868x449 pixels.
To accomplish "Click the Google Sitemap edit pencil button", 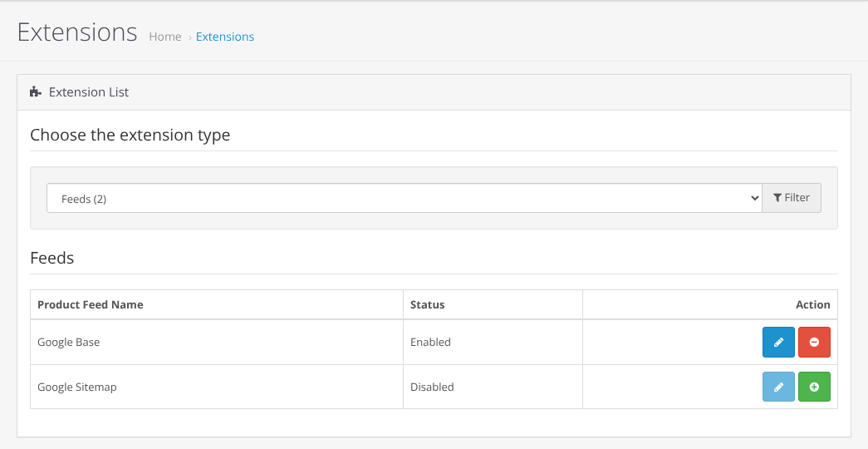I will coord(778,387).
